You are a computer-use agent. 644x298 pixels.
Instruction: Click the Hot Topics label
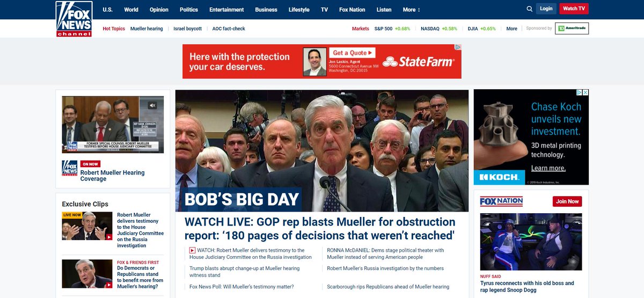point(114,28)
